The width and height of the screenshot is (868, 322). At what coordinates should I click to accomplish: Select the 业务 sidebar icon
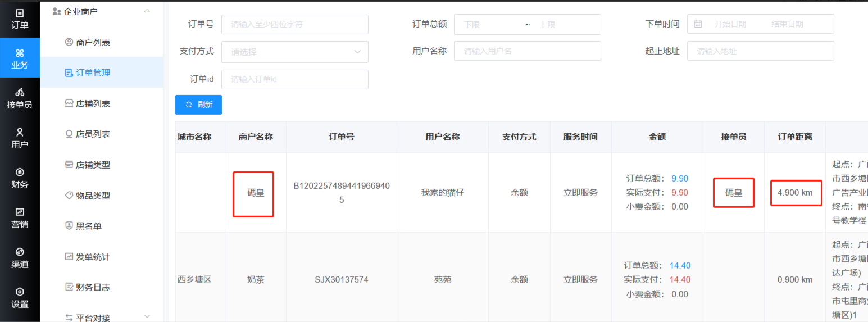click(20, 53)
